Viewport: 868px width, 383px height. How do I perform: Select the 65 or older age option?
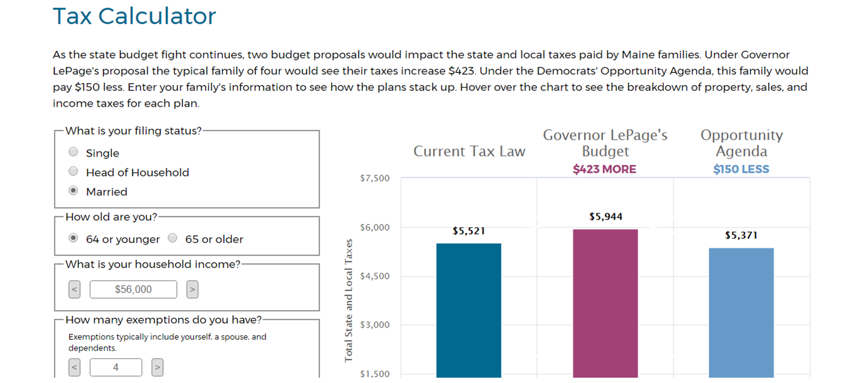(172, 238)
